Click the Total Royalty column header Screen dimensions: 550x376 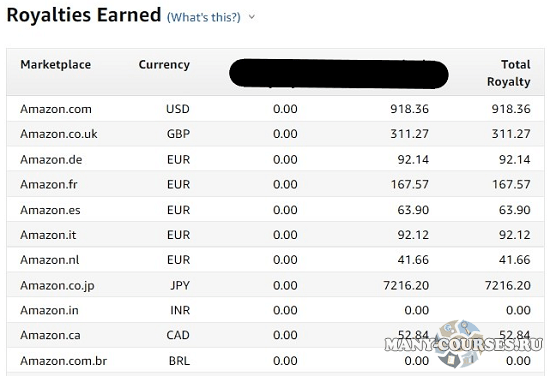509,73
